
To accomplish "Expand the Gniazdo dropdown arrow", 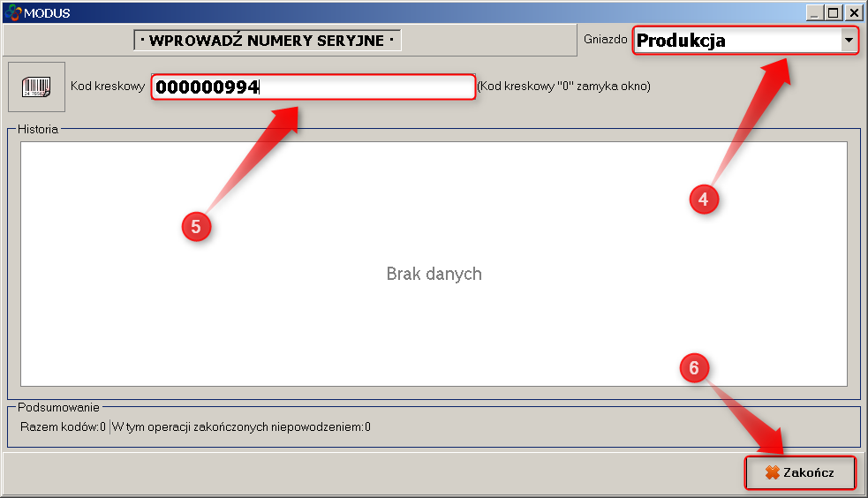I will click(849, 41).
